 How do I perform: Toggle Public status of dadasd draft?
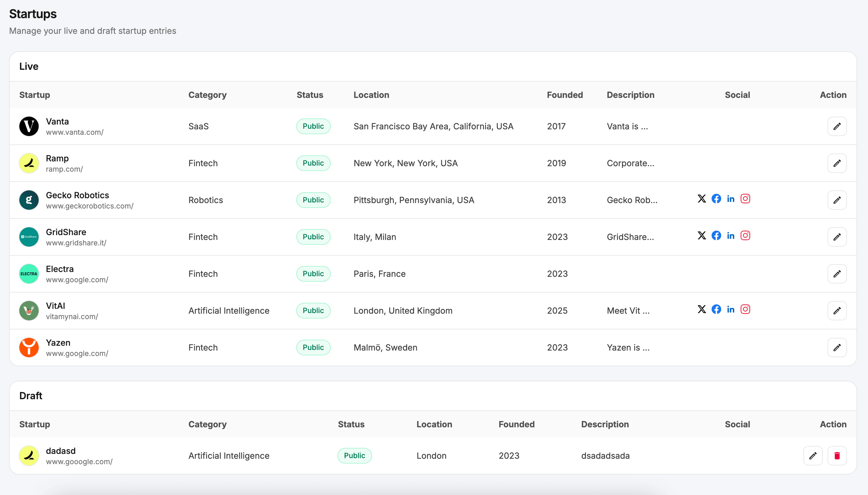point(354,456)
